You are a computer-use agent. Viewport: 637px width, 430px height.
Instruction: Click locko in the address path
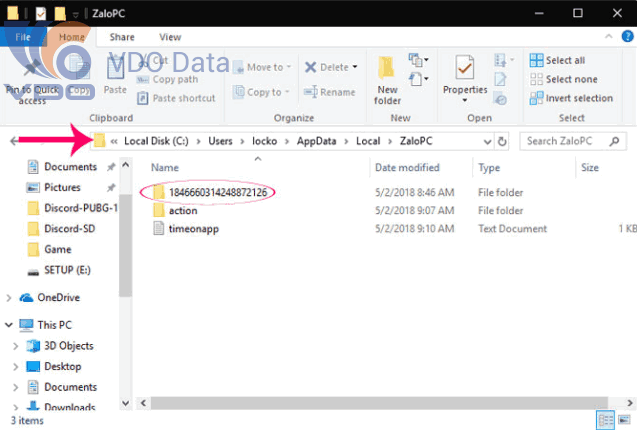(264, 141)
